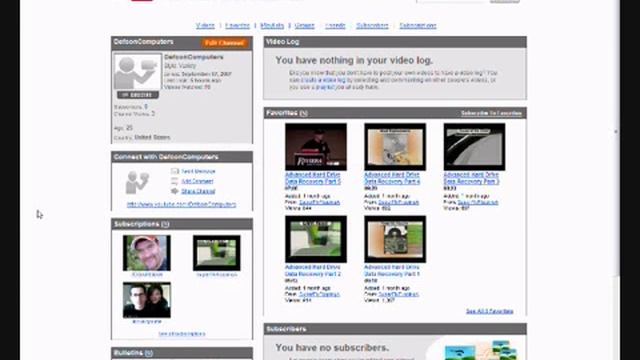
Task: Click the channel profile avatar image
Action: (x=137, y=72)
